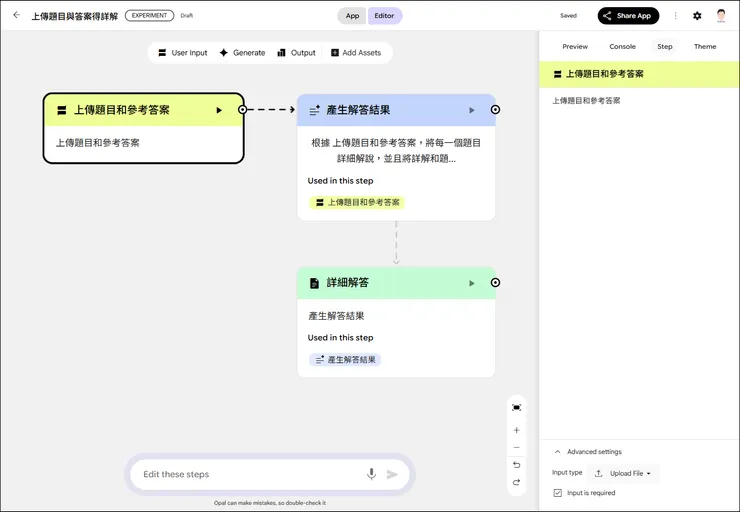Image resolution: width=740 pixels, height=512 pixels.
Task: Collapse the Advanced settings section
Action: (588, 452)
